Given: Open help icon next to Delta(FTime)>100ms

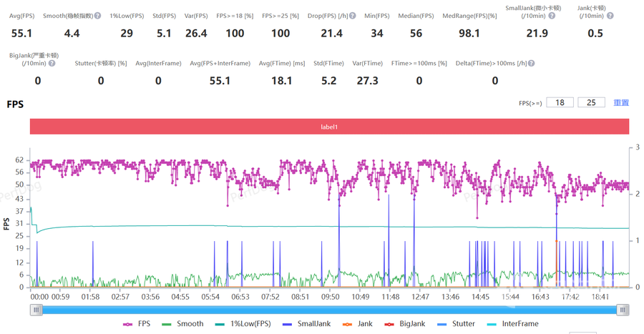Looking at the screenshot, I should click(x=531, y=63).
